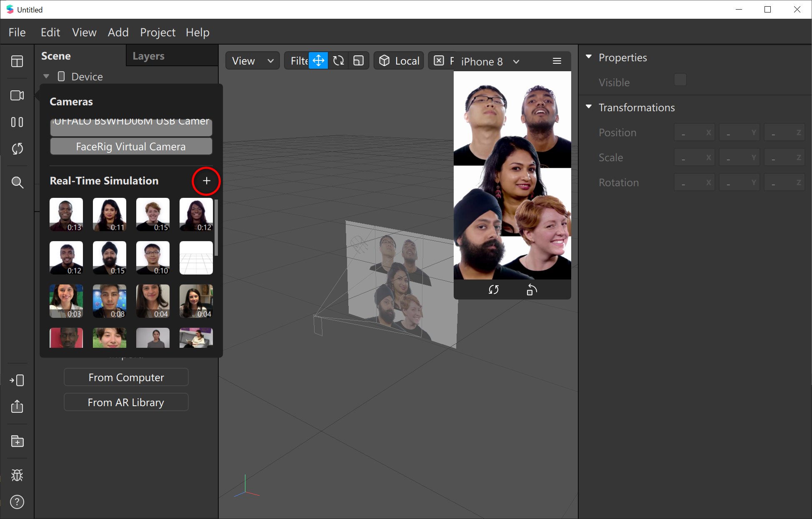This screenshot has height=519, width=812.
Task: Click the rotate arrows below phone preview
Action: [494, 289]
